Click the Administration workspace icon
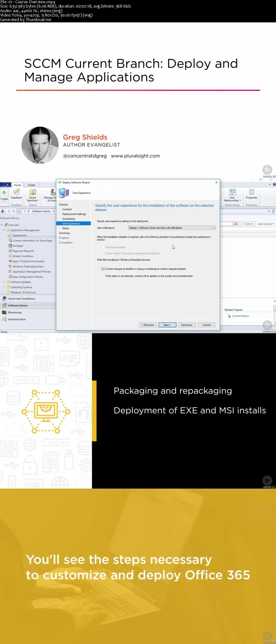Image resolution: width=276 pixels, height=644 pixels. (4, 319)
